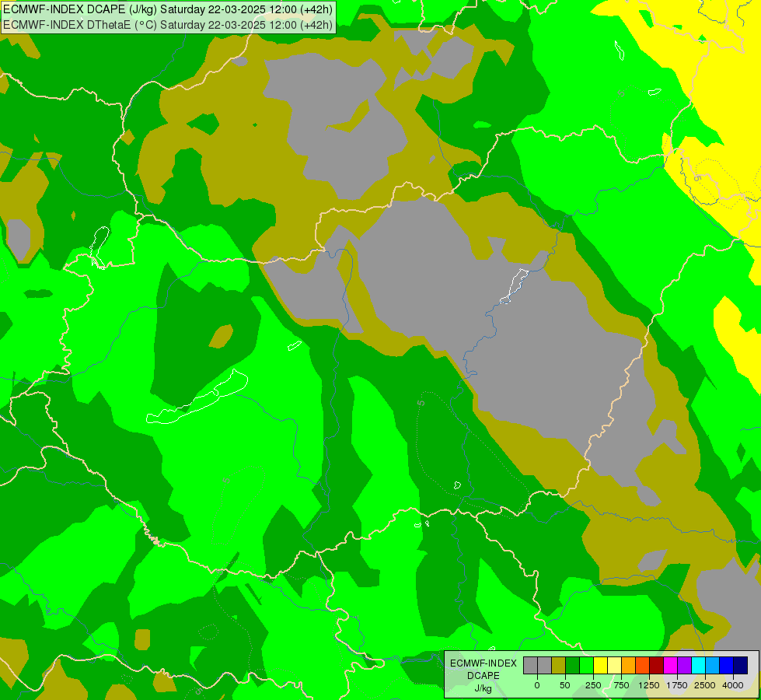Screen dimensions: 761x700
Task: Click the legend value 0
Action: pos(537,685)
